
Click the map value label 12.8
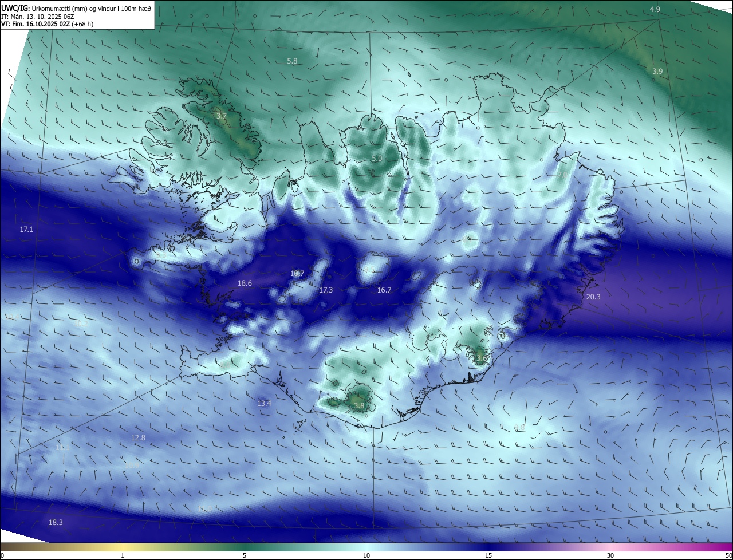click(x=138, y=437)
